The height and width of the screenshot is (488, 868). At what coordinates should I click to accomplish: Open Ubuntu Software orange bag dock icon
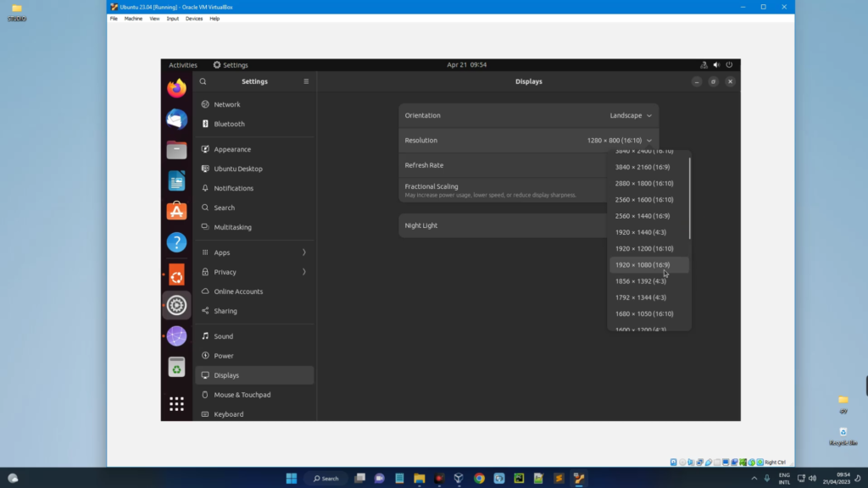(176, 211)
